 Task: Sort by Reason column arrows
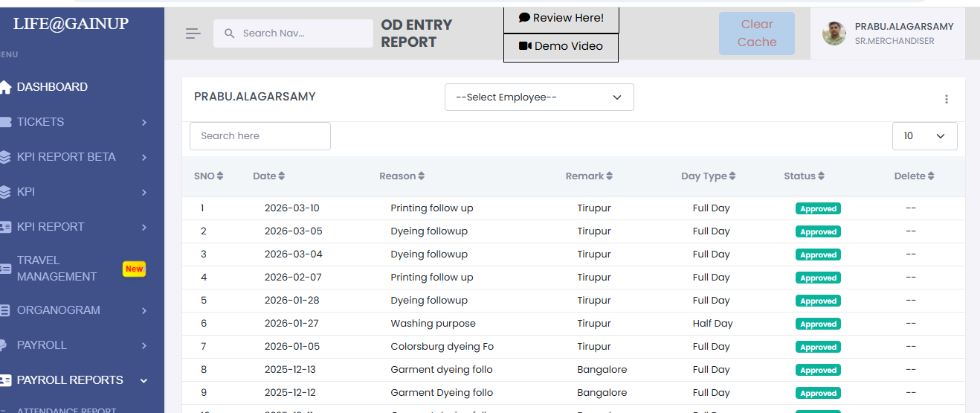(x=421, y=176)
